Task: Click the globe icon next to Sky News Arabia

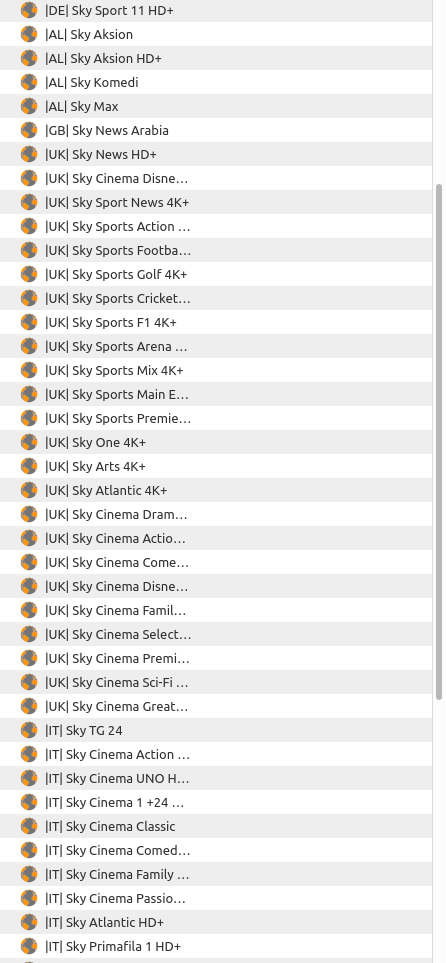Action: point(29,130)
